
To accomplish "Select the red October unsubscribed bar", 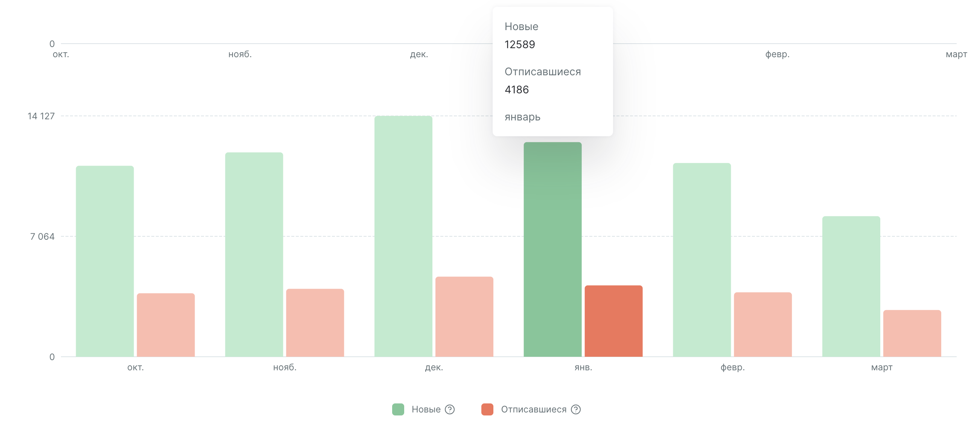I will click(x=166, y=325).
